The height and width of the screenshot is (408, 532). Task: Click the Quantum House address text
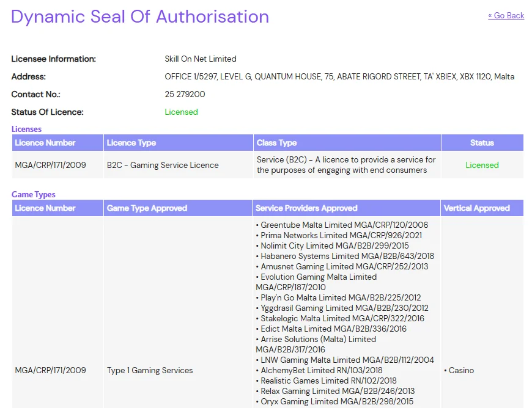click(339, 76)
